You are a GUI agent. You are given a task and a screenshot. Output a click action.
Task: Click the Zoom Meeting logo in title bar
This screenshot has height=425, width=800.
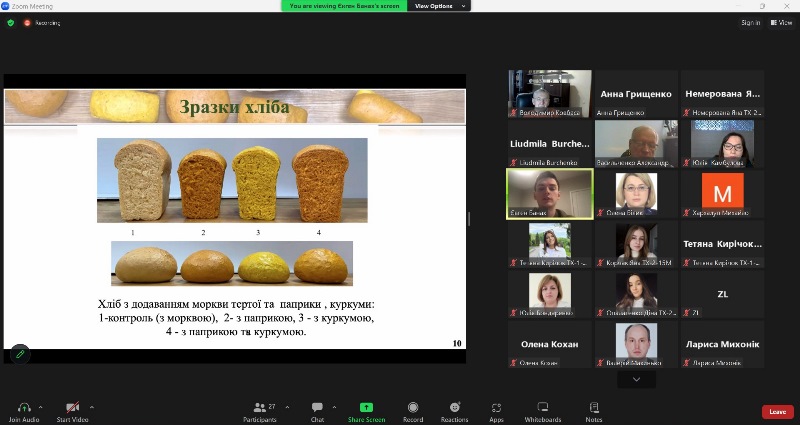(5, 6)
